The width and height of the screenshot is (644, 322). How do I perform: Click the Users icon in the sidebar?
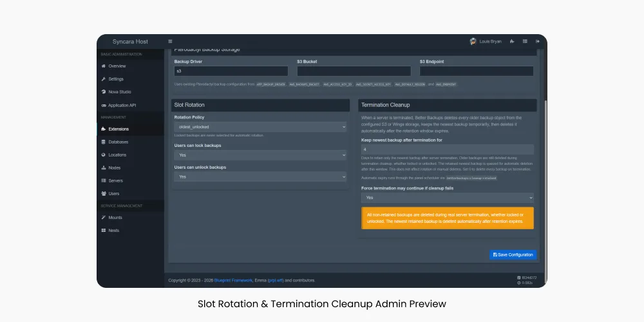click(x=104, y=193)
